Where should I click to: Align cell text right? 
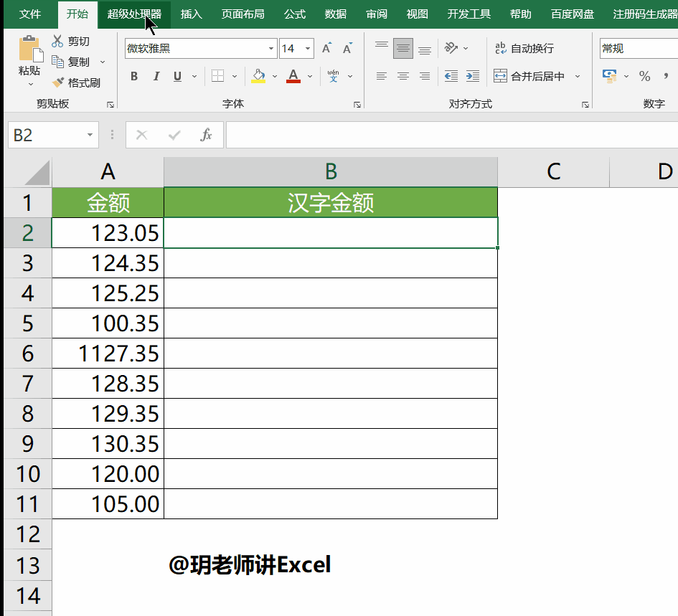click(425, 77)
